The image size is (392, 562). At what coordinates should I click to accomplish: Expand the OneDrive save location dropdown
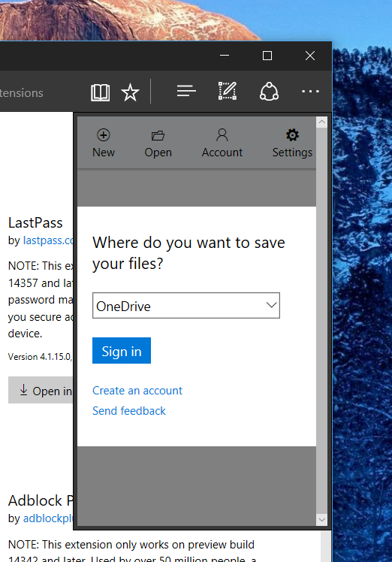186,306
